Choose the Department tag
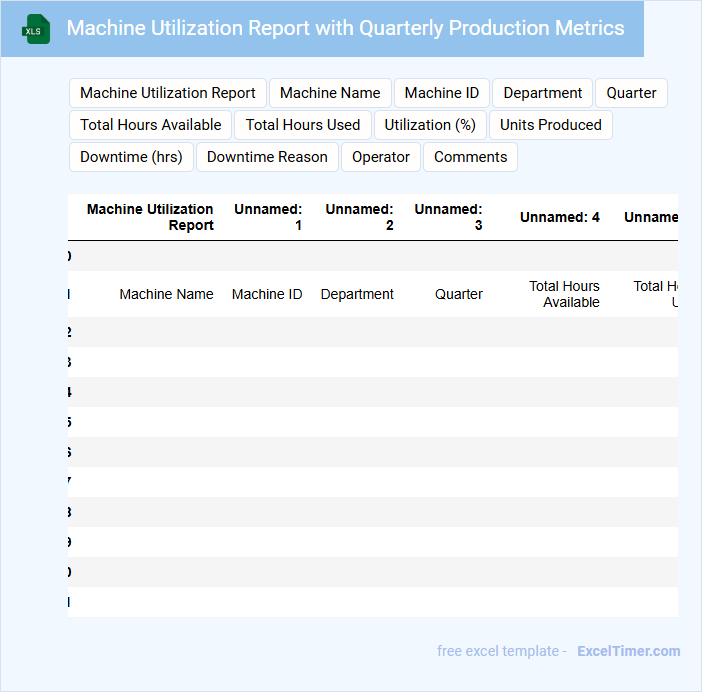702x692 pixels. pyautogui.click(x=542, y=93)
